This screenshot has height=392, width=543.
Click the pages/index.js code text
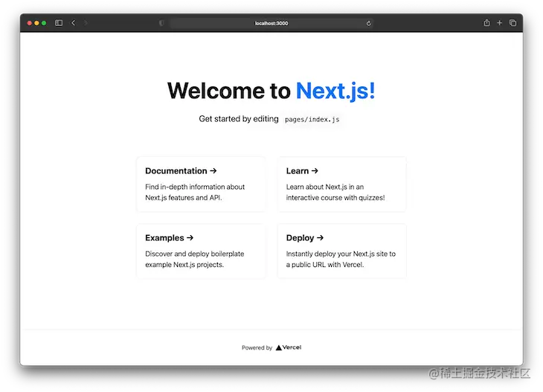click(x=312, y=120)
